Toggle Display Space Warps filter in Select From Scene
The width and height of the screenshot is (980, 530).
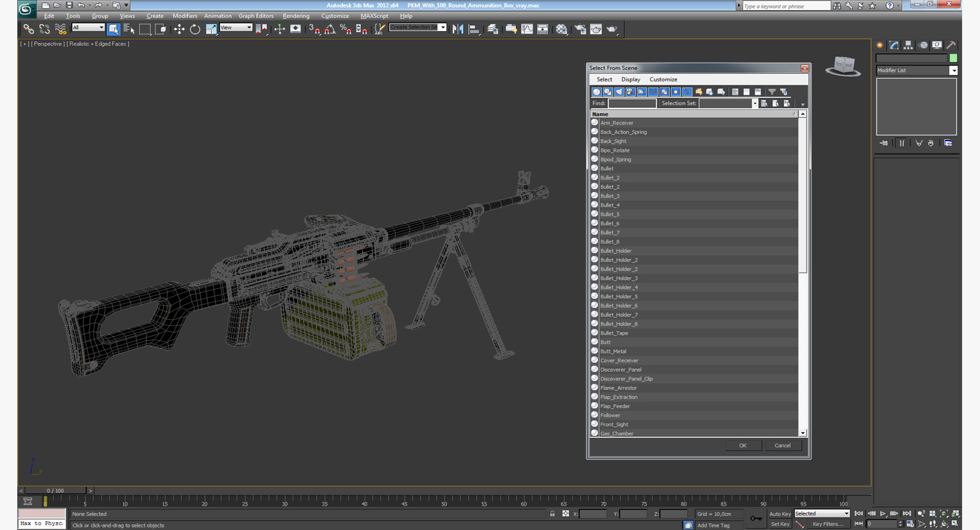[653, 92]
